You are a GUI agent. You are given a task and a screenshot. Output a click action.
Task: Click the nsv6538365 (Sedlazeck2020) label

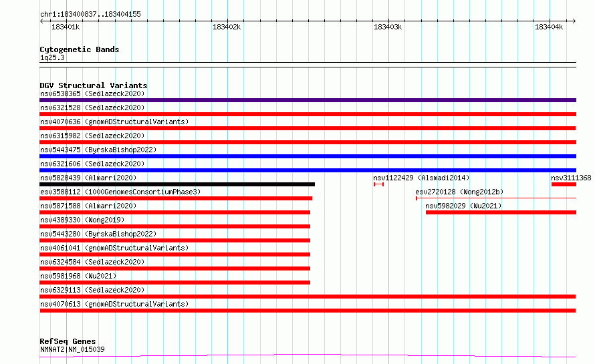coord(92,94)
